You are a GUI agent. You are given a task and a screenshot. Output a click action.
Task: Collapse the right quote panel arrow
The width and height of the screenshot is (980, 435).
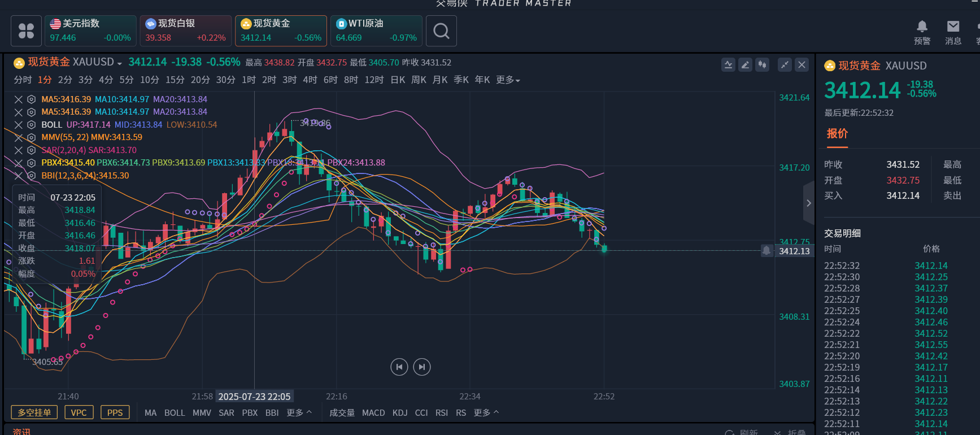(x=809, y=203)
